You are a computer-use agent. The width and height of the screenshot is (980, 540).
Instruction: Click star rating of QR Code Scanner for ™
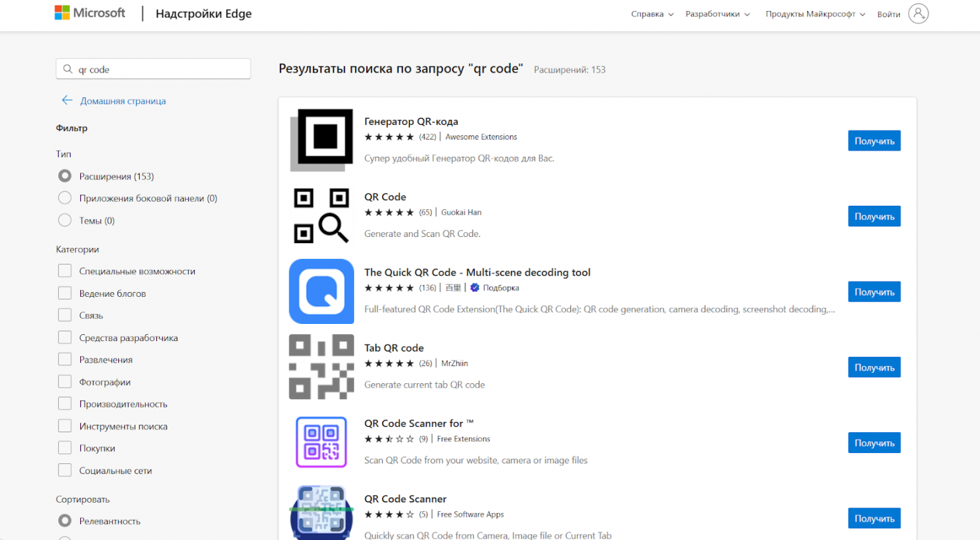389,438
